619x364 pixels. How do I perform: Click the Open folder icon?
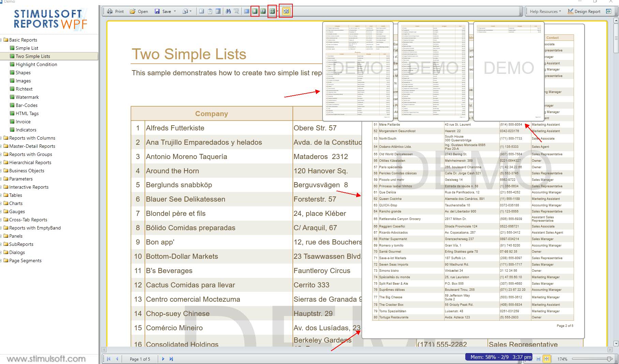click(133, 11)
